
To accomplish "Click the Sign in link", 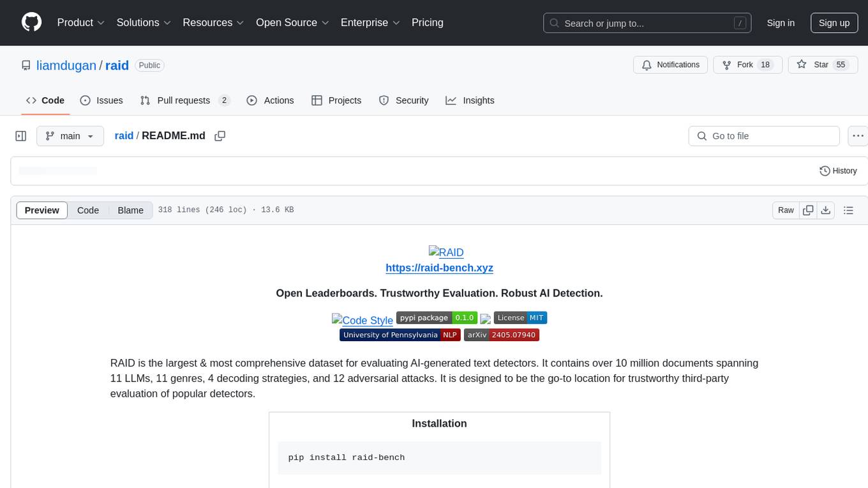I will point(781,23).
